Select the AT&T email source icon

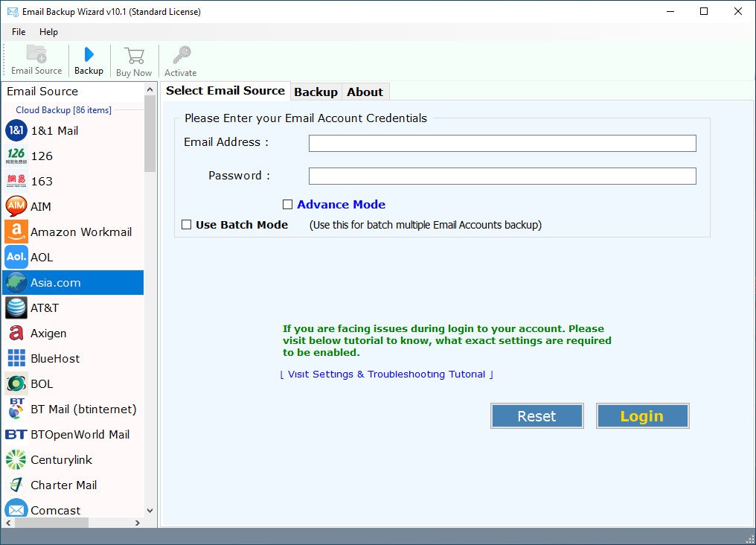coord(16,307)
